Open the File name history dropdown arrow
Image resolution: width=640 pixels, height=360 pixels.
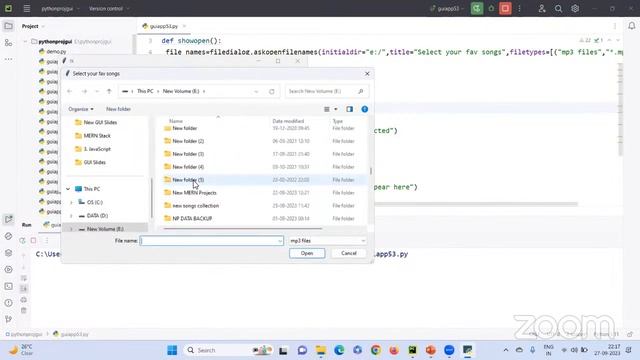click(280, 241)
